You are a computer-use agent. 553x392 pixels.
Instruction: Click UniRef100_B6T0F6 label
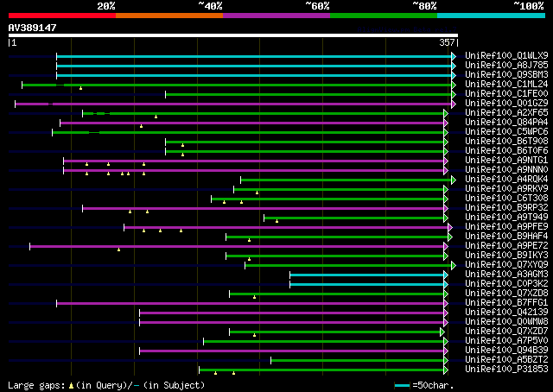pyautogui.click(x=506, y=151)
